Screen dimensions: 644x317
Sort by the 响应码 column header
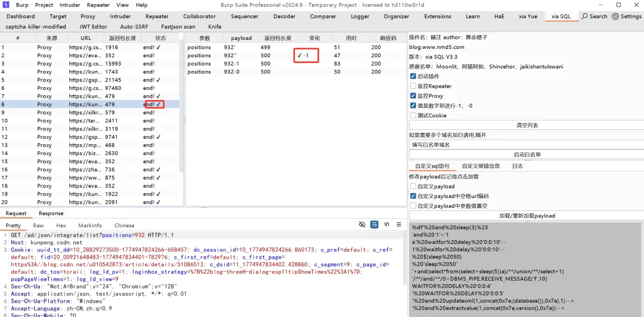pyautogui.click(x=388, y=38)
